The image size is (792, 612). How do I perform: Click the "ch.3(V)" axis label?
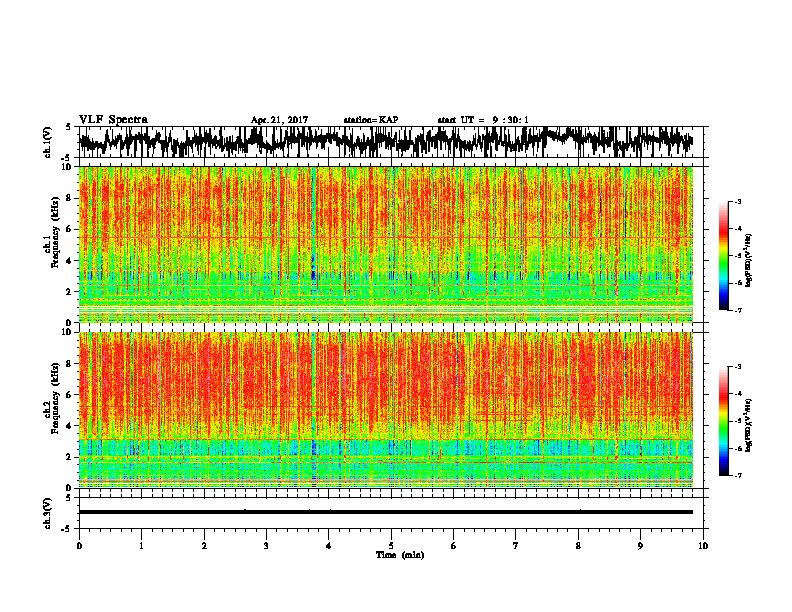[x=48, y=514]
